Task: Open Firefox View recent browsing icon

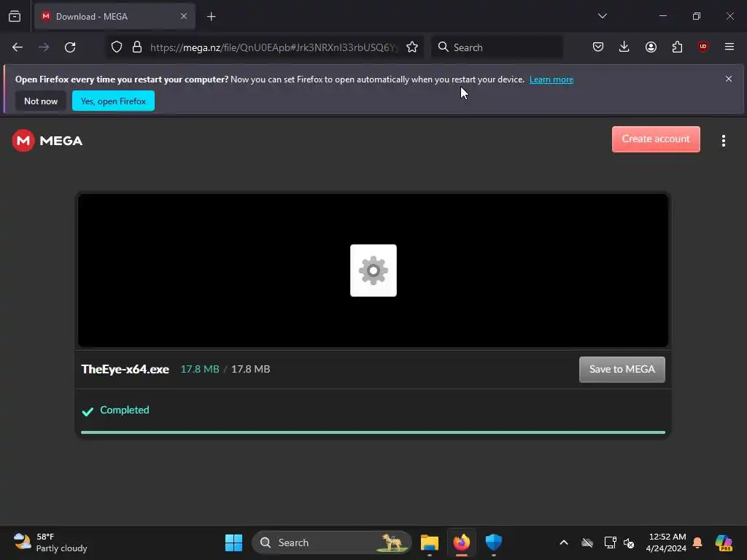Action: (x=15, y=16)
